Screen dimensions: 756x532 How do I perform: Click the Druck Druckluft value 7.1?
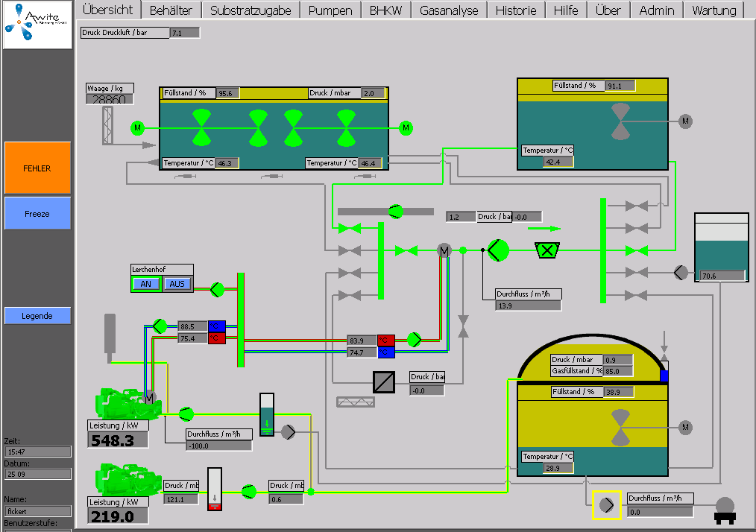pos(184,33)
